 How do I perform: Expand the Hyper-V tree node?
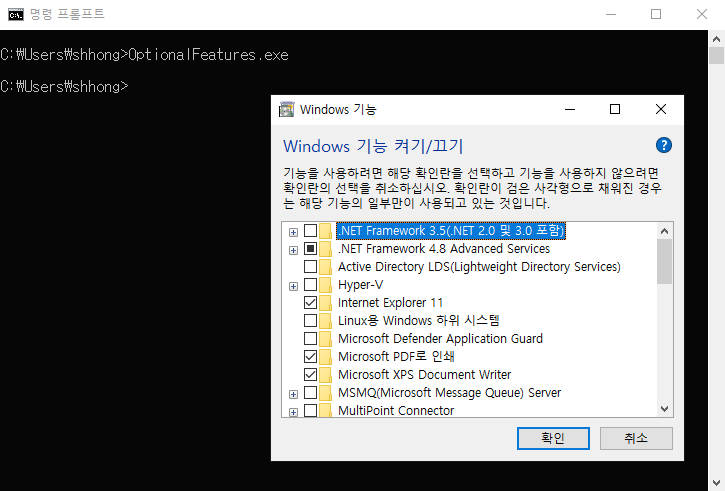tap(293, 287)
